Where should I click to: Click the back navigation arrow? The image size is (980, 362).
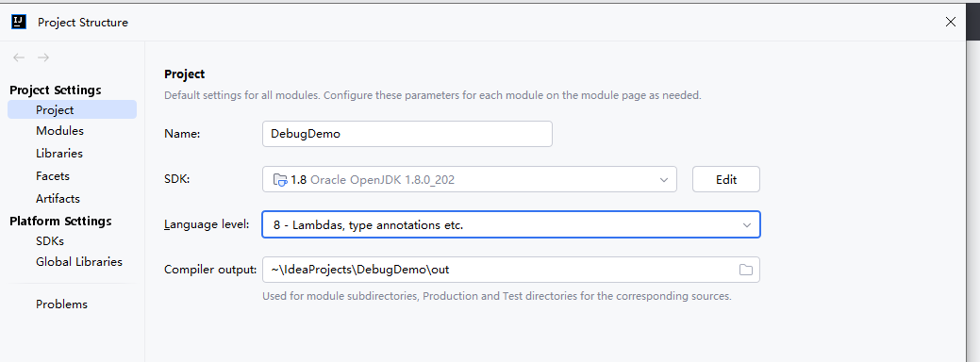coord(19,58)
